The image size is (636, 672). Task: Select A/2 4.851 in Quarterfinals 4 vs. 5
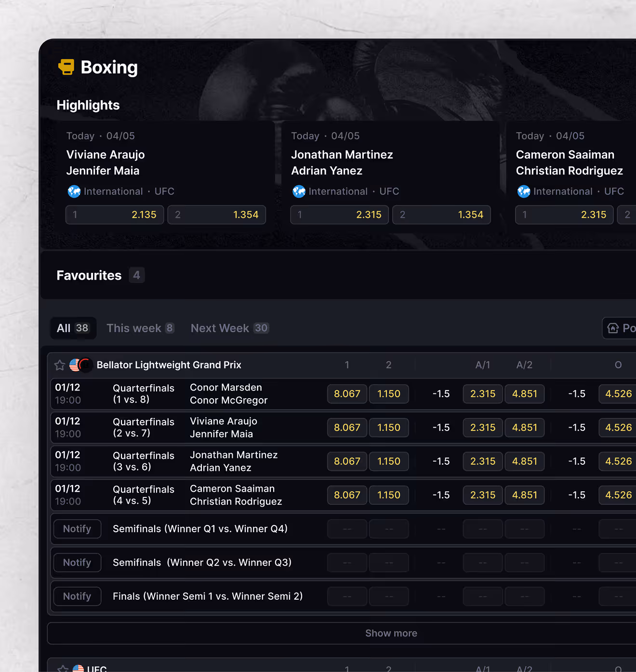coord(525,495)
